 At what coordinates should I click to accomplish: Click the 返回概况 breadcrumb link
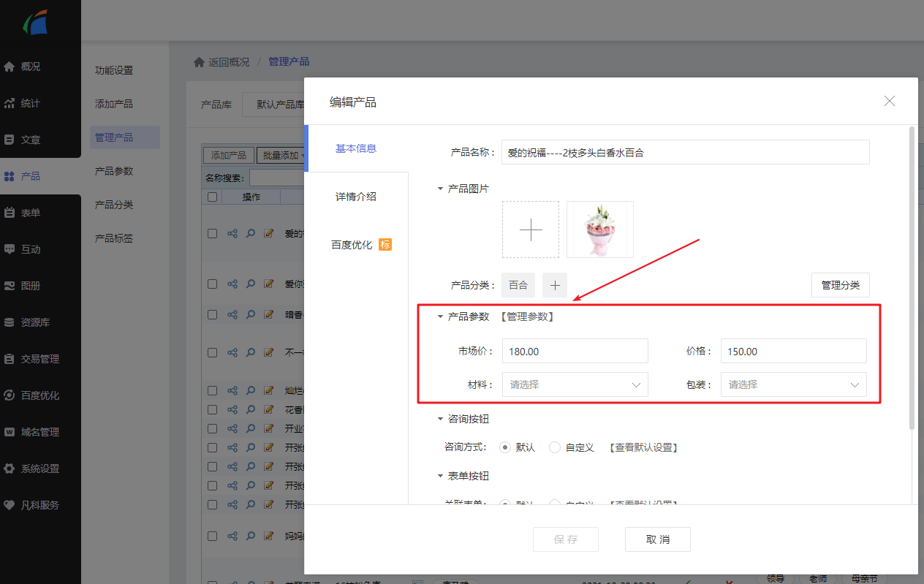click(229, 62)
